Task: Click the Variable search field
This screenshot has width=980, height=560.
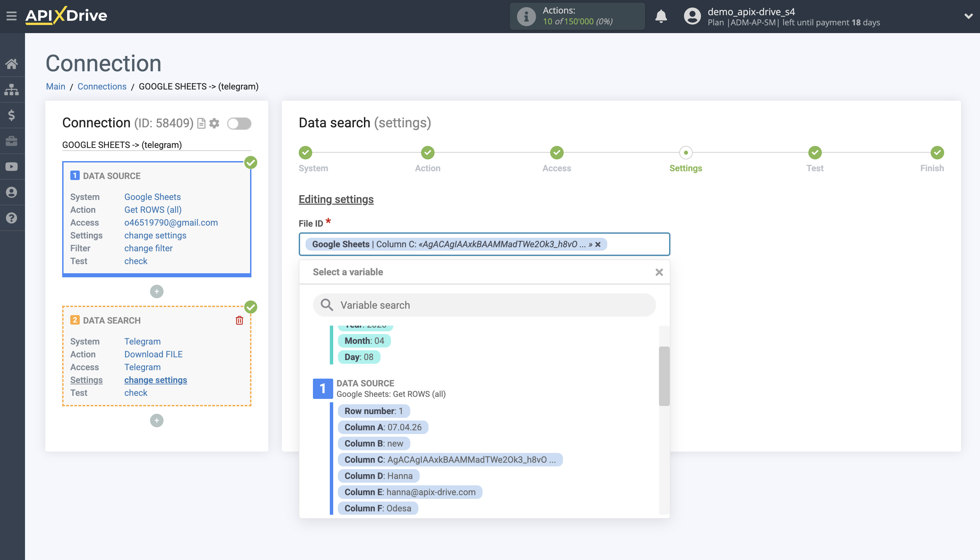Action: point(484,305)
